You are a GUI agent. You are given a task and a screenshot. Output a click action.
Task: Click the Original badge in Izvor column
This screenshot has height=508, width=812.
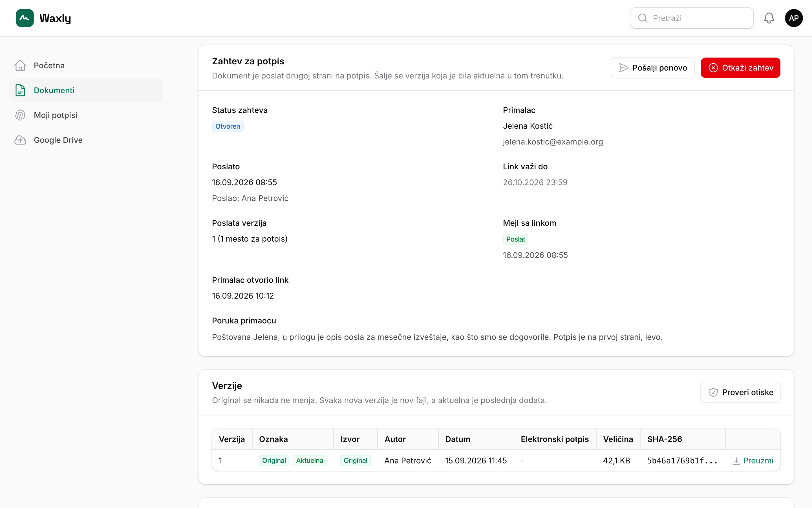click(355, 461)
